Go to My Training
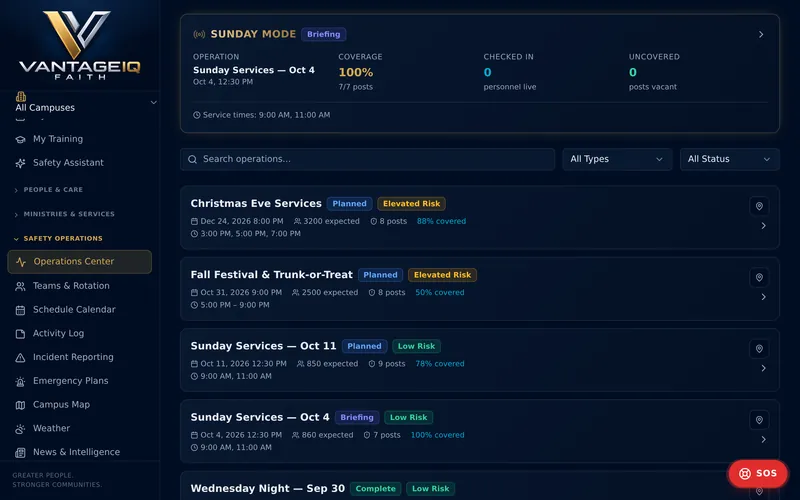The height and width of the screenshot is (500, 800). click(80, 139)
